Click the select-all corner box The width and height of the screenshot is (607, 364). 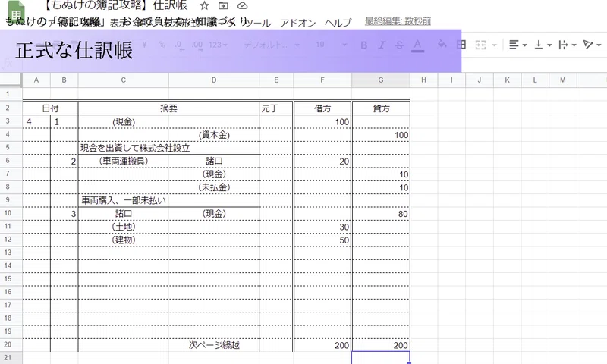[11, 80]
